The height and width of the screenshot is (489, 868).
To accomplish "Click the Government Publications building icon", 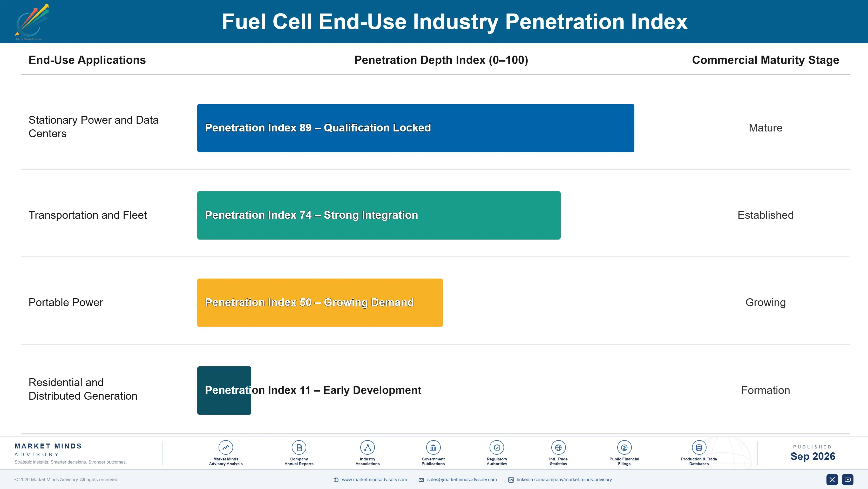I will 433,447.
